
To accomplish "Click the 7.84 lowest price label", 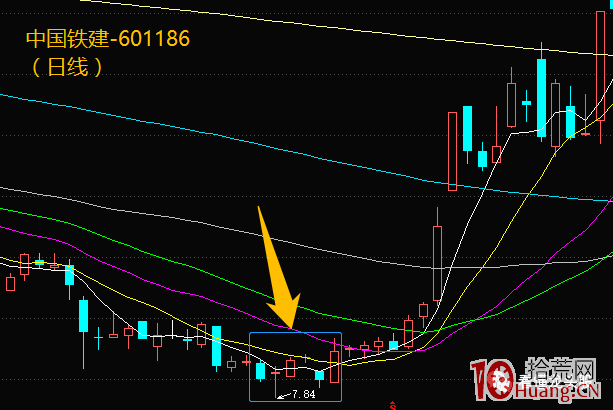I will pos(304,394).
